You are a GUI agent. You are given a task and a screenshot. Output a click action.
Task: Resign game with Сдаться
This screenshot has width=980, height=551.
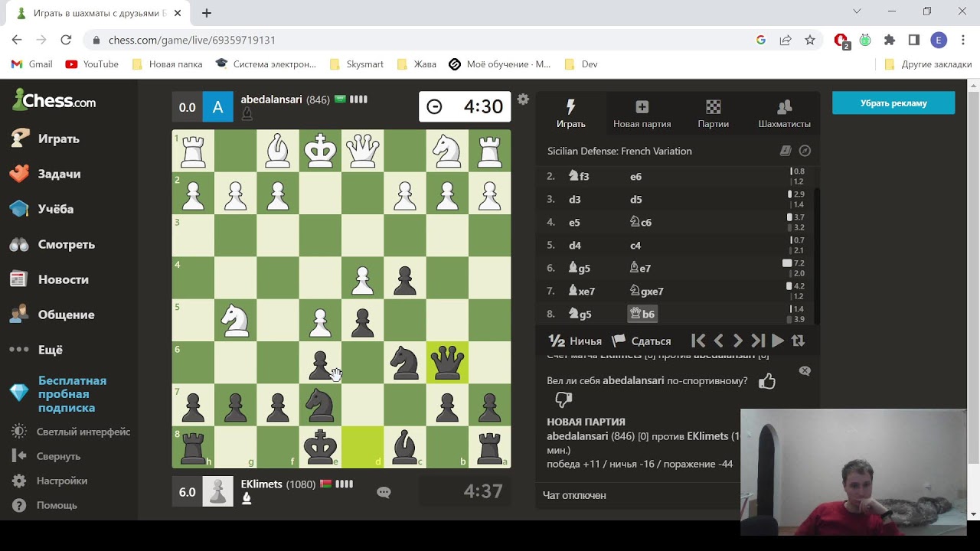642,341
